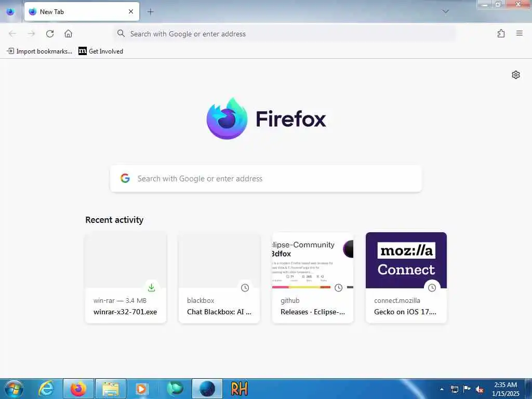Click the Import bookmarks toolbar item
The image size is (532, 399).
[39, 51]
